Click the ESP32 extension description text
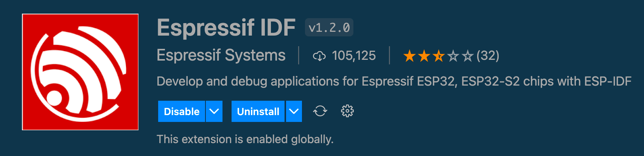Screen dimensions: 644x156 (394, 81)
